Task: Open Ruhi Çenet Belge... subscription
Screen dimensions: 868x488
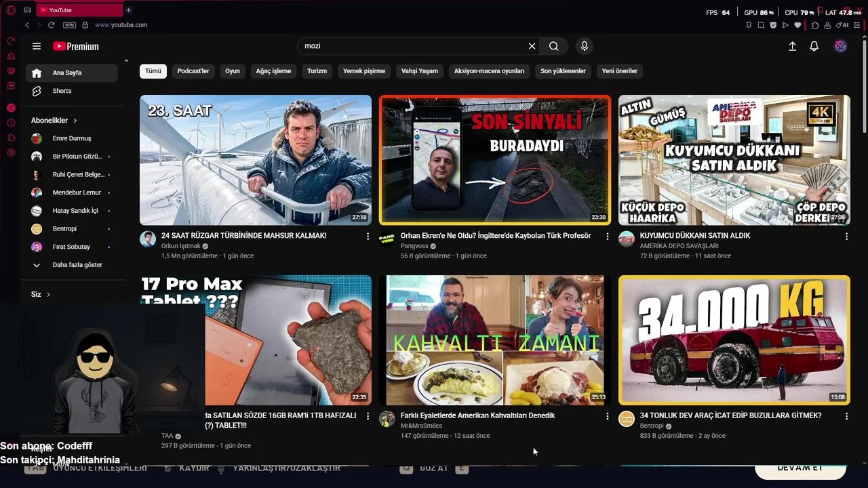Action: point(72,175)
